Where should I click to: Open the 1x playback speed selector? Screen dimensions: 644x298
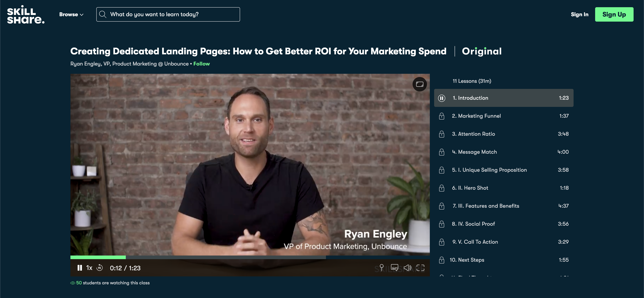pyautogui.click(x=89, y=268)
